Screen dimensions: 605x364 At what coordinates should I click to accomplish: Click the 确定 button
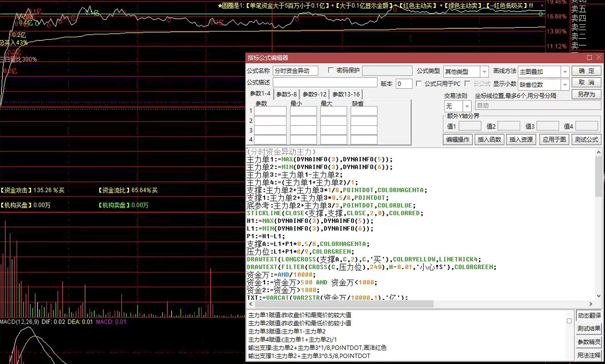586,71
